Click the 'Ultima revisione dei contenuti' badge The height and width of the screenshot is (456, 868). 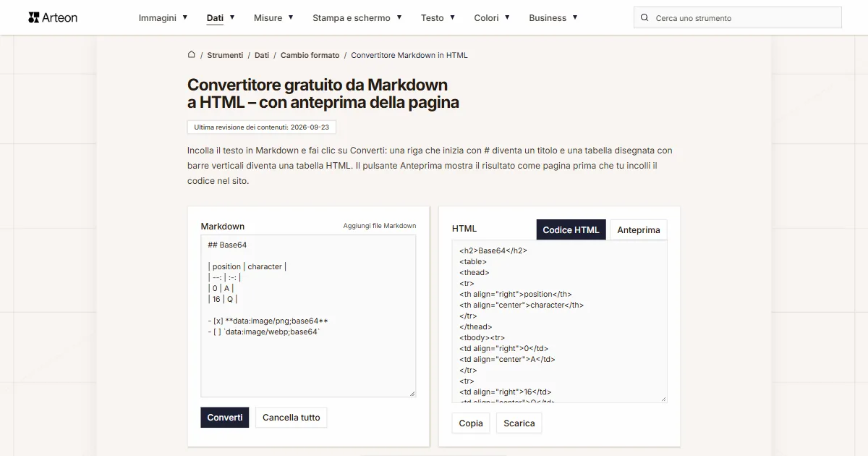[x=261, y=127]
